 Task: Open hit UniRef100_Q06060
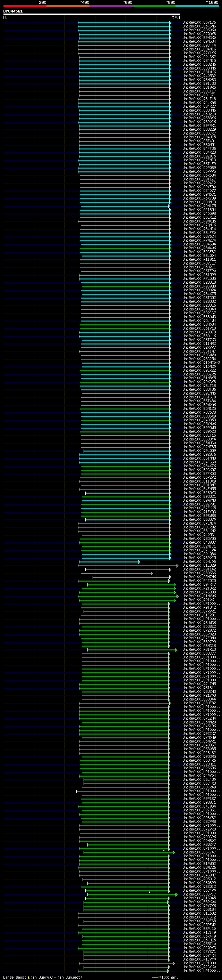[199, 30]
